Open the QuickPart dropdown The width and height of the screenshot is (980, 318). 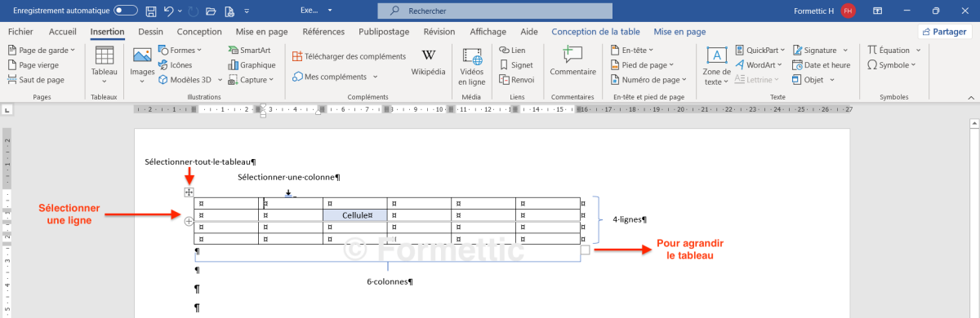pyautogui.click(x=759, y=51)
